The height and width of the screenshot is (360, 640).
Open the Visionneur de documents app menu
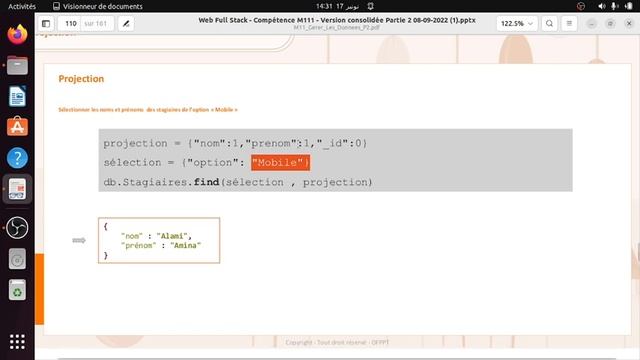(98, 6)
